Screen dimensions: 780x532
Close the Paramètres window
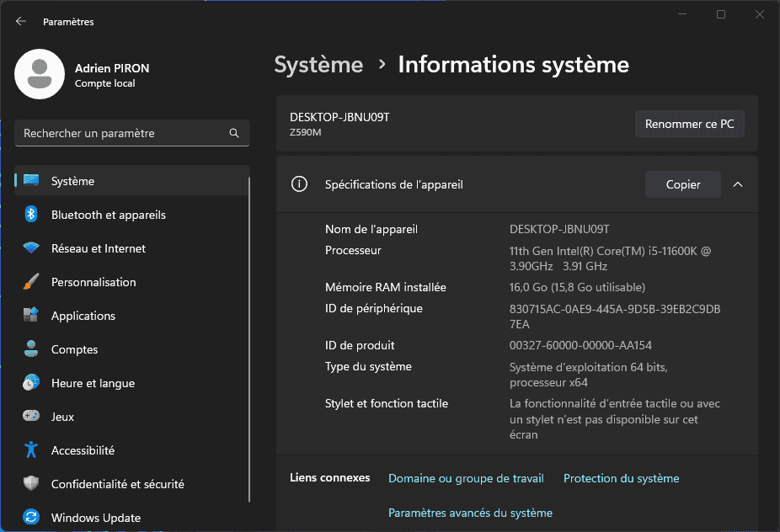[x=760, y=14]
